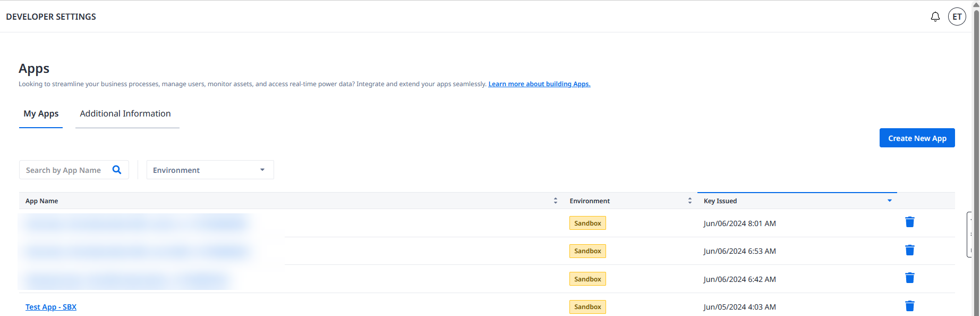Click the DEVELOPER SETTINGS title
The height and width of the screenshot is (316, 980).
tap(51, 16)
